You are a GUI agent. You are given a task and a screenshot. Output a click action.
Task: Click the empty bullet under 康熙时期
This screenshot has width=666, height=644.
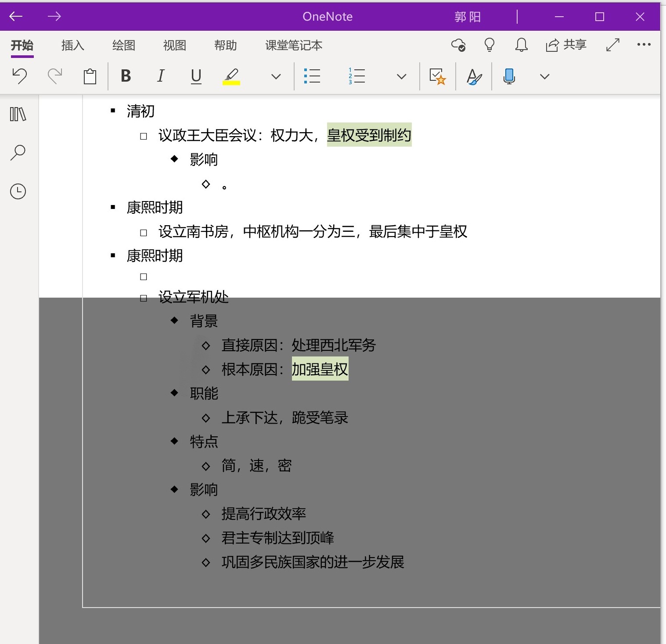point(144,277)
